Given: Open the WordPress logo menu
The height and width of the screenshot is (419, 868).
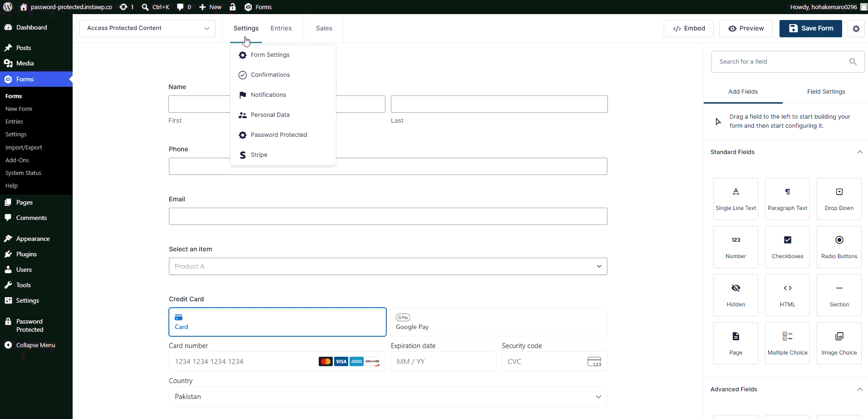Looking at the screenshot, I should [x=8, y=7].
